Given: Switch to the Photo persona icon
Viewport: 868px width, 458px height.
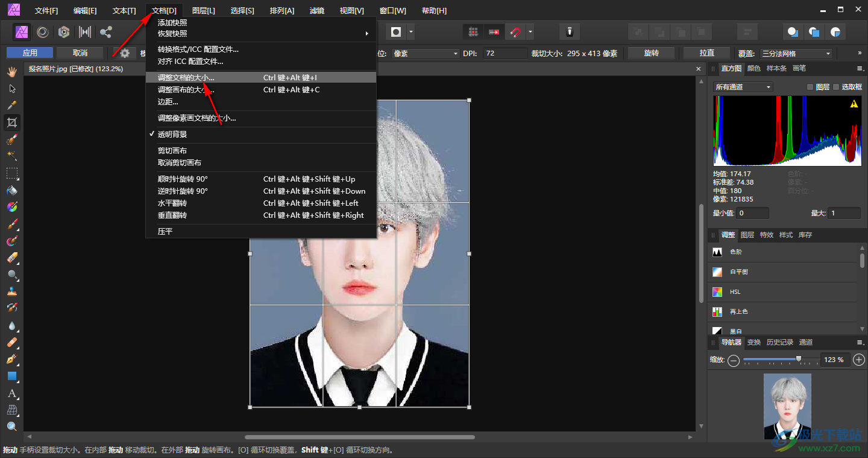Looking at the screenshot, I should click(x=22, y=32).
